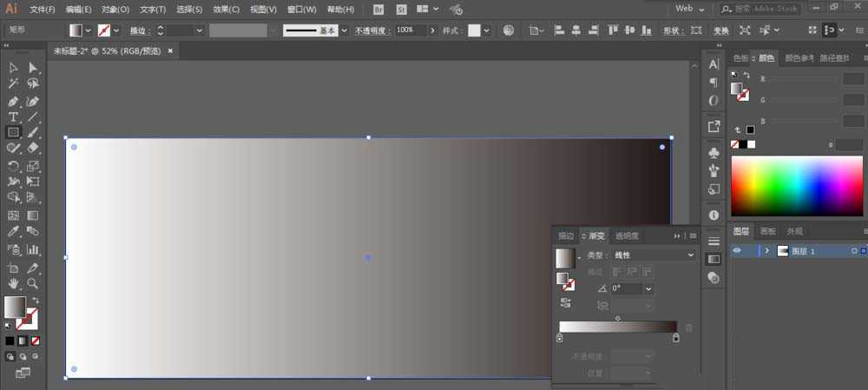Switch to the 透明度 panel tab
This screenshot has height=390, width=868.
[x=627, y=235]
